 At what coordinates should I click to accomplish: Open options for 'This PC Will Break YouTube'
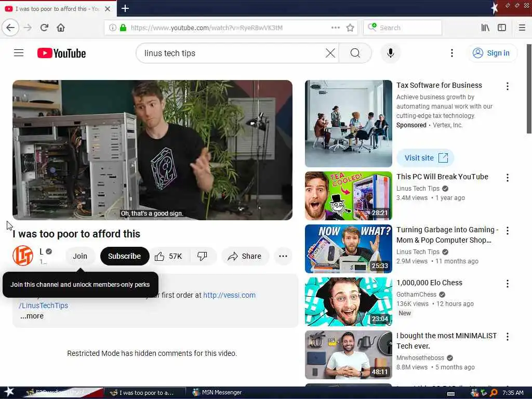pos(507,178)
